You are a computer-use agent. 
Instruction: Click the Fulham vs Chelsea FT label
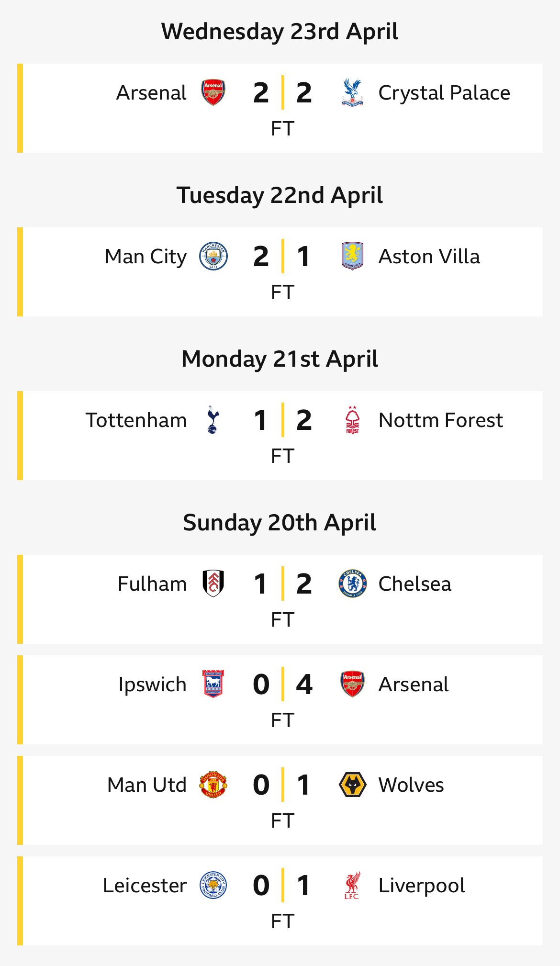(282, 620)
